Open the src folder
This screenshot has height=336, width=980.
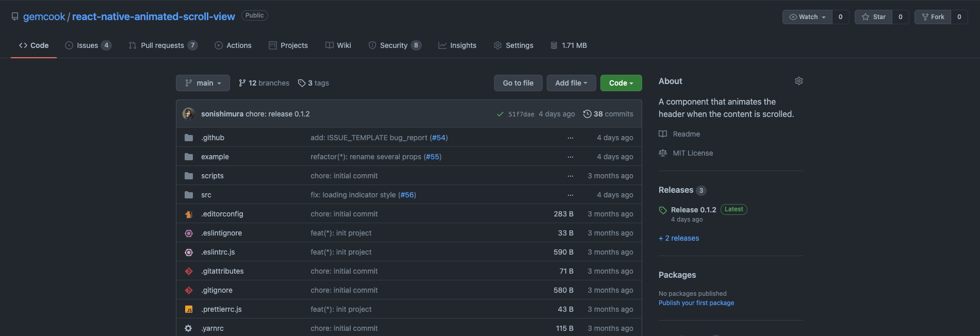(206, 195)
